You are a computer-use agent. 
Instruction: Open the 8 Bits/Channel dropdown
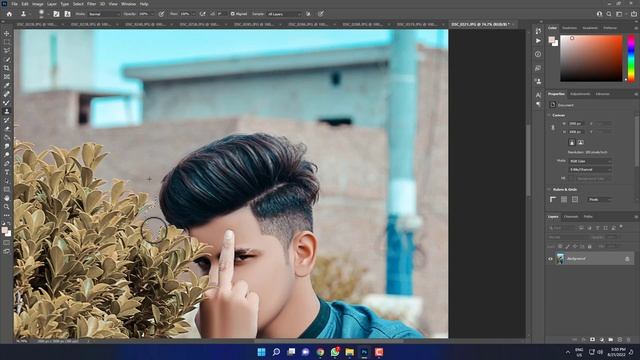pos(590,169)
